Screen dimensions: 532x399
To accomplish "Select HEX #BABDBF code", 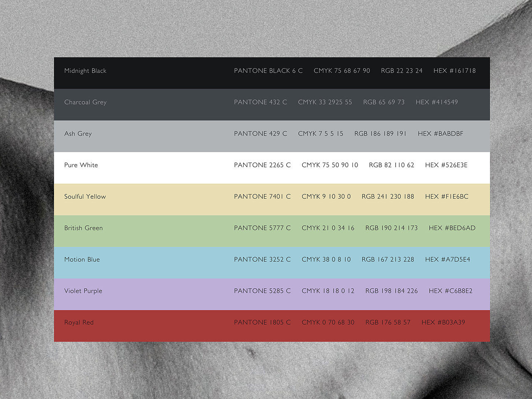I will coord(441,133).
